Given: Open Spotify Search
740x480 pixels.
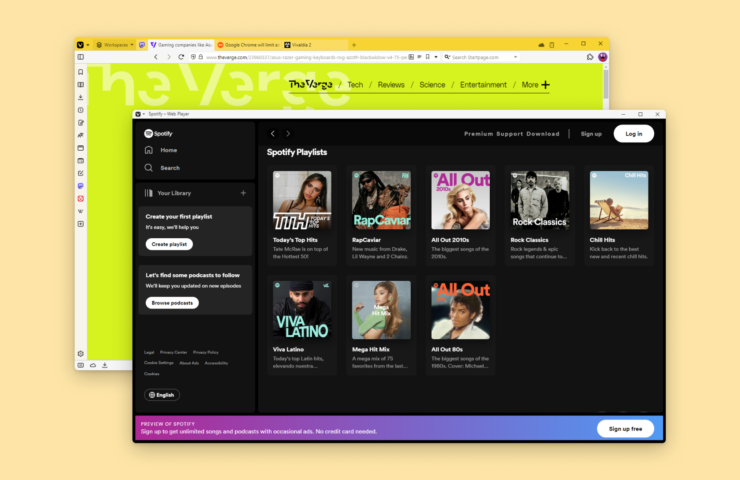Looking at the screenshot, I should point(162,168).
